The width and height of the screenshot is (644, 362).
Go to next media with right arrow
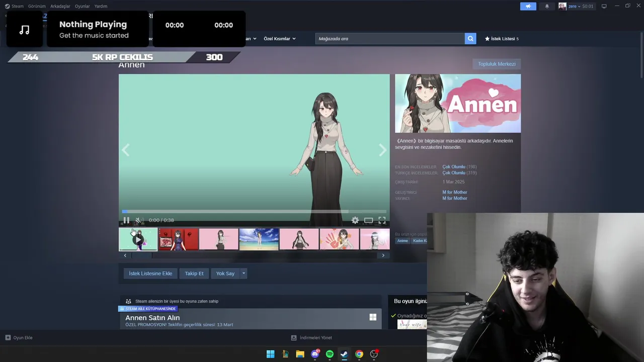tap(382, 150)
